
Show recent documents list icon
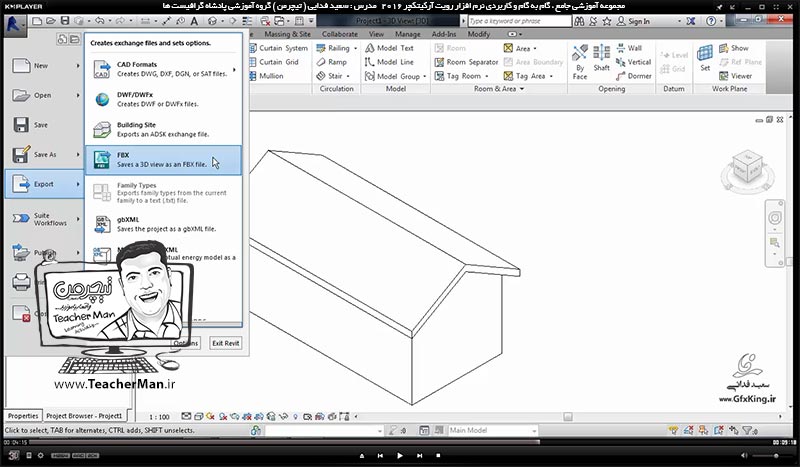[62, 39]
